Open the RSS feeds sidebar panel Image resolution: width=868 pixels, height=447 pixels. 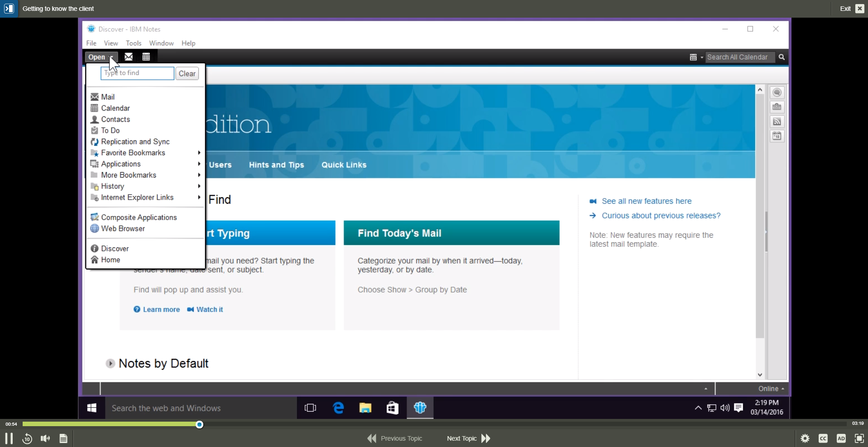777,121
